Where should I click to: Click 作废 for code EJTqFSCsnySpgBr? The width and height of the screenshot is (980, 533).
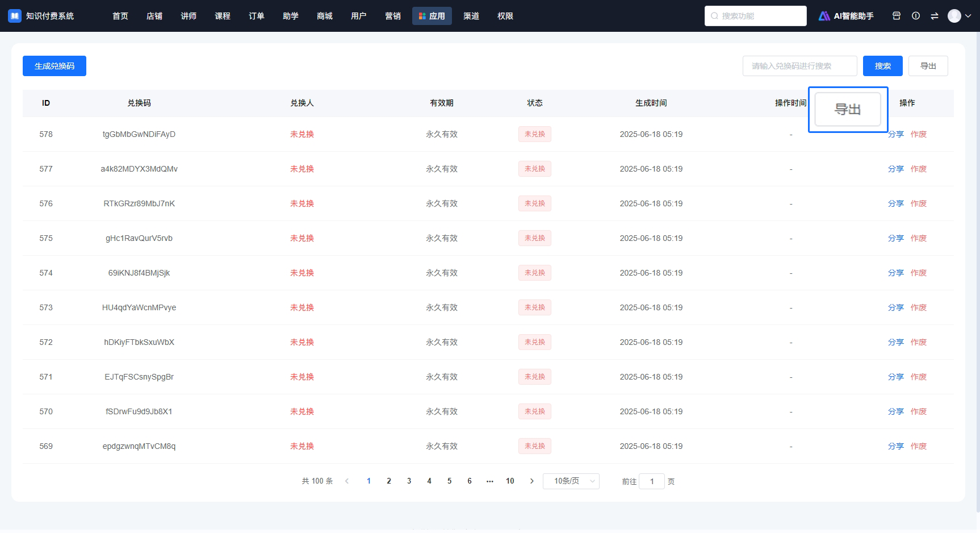click(x=919, y=377)
